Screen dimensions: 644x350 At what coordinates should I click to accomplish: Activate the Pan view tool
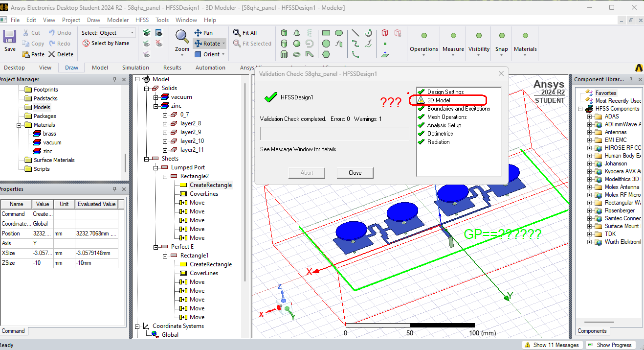pyautogui.click(x=203, y=33)
